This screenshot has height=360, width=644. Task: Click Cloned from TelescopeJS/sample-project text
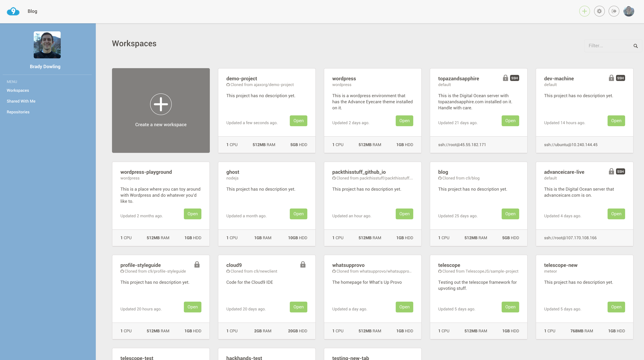tap(480, 271)
